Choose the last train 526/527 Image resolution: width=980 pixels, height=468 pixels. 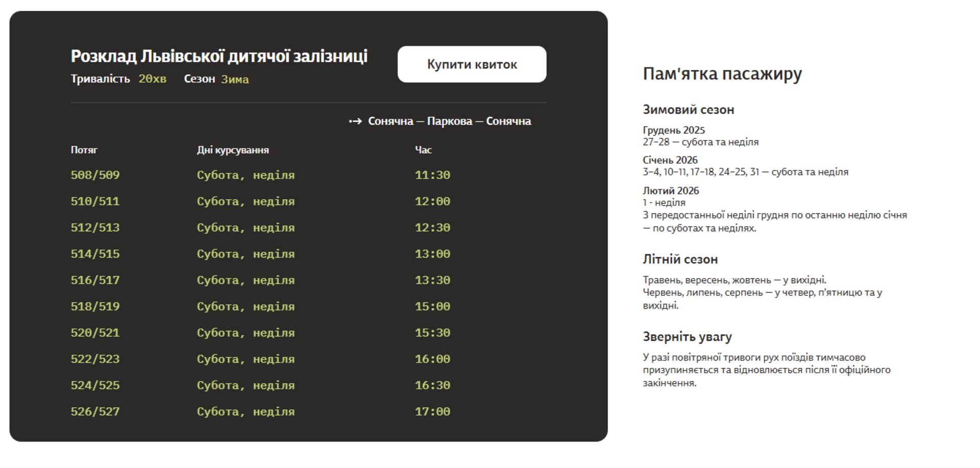[95, 412]
